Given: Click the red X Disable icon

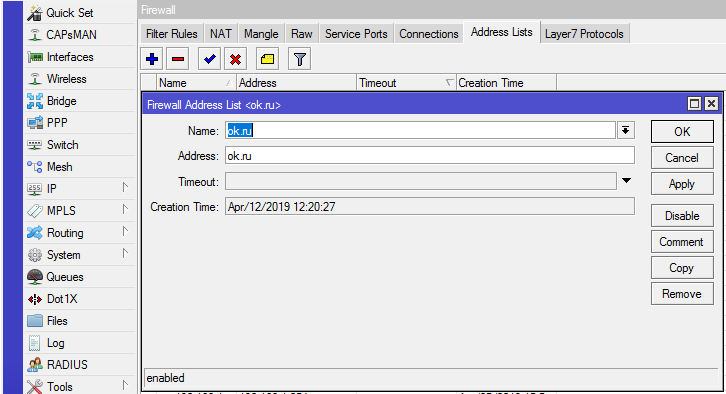Looking at the screenshot, I should tap(235, 59).
